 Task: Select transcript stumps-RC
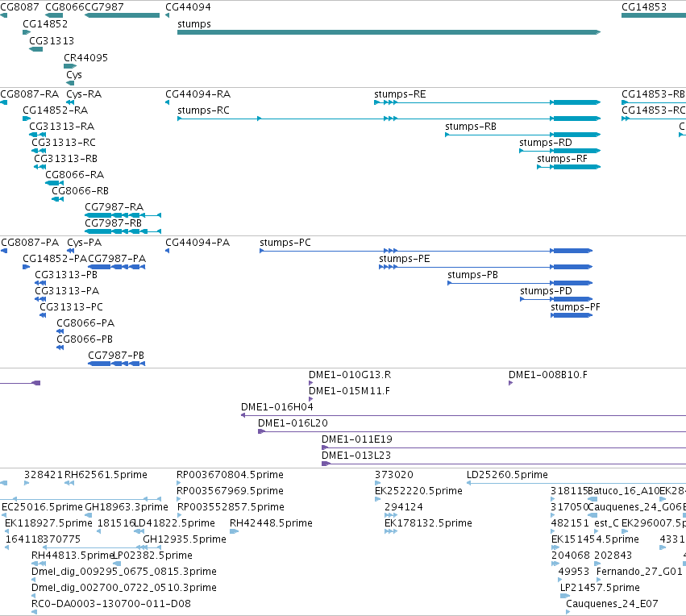[389, 119]
